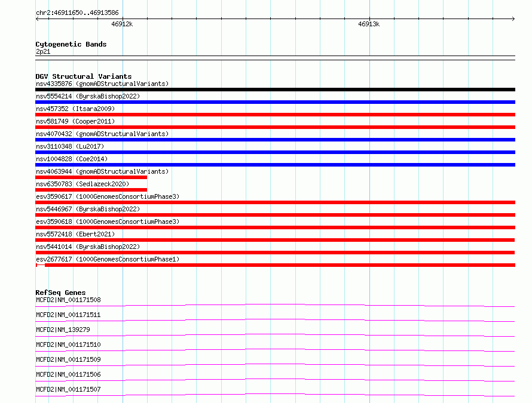Select the esv2677617 1000GenomesConsortiumPhase1 label
The width and height of the screenshot is (532, 403).
pyautogui.click(x=108, y=259)
